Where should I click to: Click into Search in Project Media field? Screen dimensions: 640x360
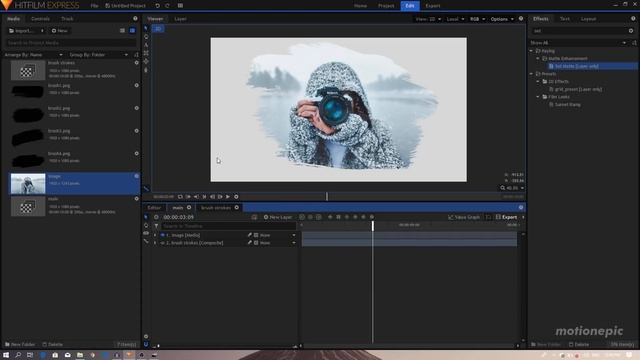coord(70,42)
